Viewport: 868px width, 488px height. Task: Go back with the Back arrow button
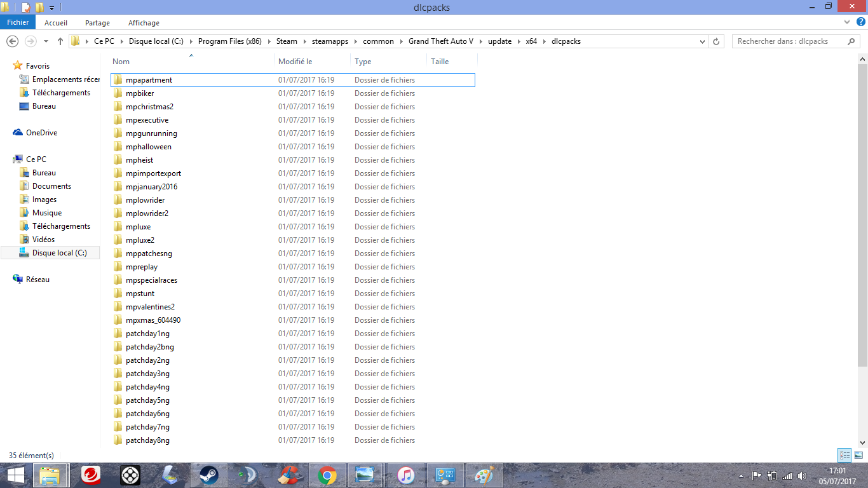(12, 41)
